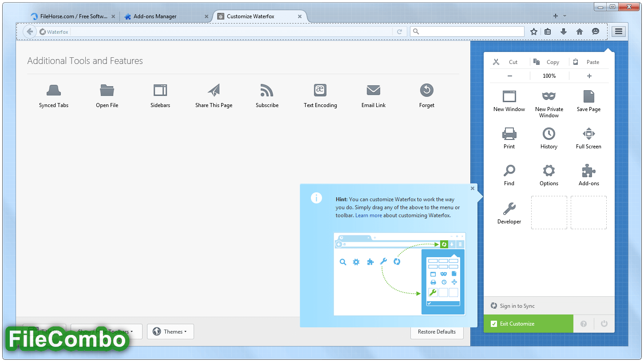Reset zoom by clicking 100%
This screenshot has height=362, width=644.
[549, 76]
